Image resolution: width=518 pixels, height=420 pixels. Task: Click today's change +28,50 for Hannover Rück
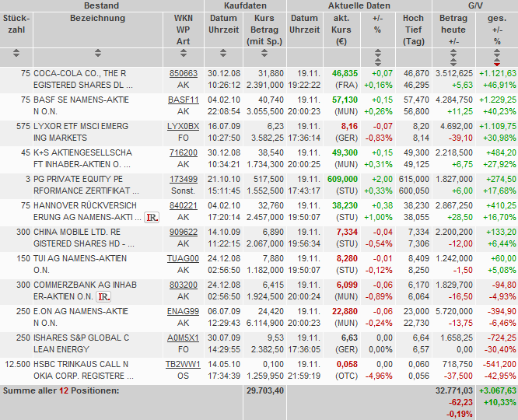pyautogui.click(x=460, y=217)
